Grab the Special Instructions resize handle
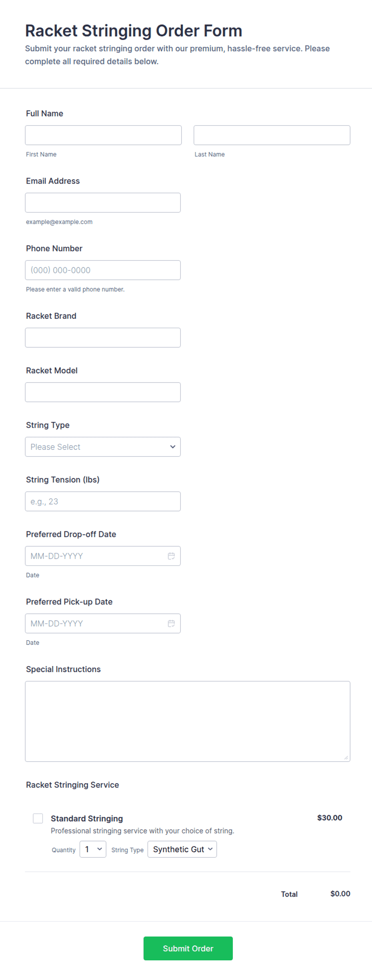 (346, 758)
